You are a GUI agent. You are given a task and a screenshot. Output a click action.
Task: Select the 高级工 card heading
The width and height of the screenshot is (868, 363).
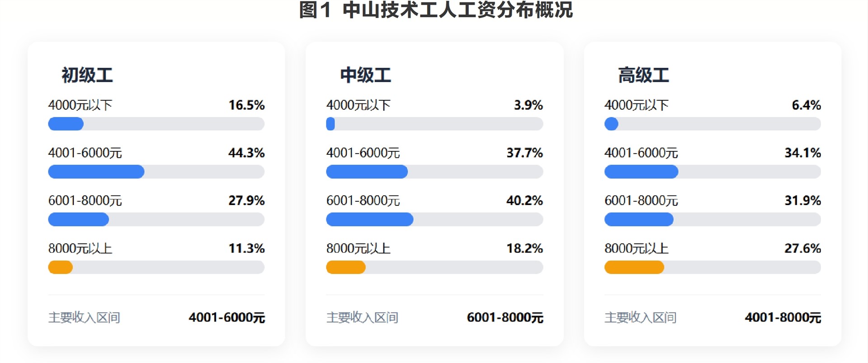pyautogui.click(x=643, y=75)
